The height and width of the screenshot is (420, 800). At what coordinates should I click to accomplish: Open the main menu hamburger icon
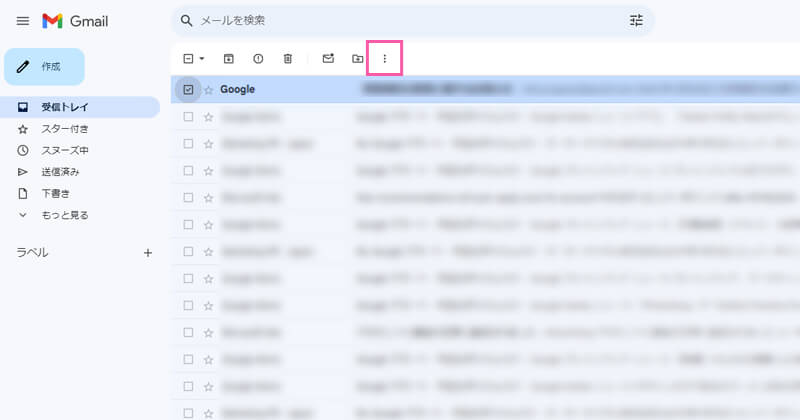tap(23, 21)
